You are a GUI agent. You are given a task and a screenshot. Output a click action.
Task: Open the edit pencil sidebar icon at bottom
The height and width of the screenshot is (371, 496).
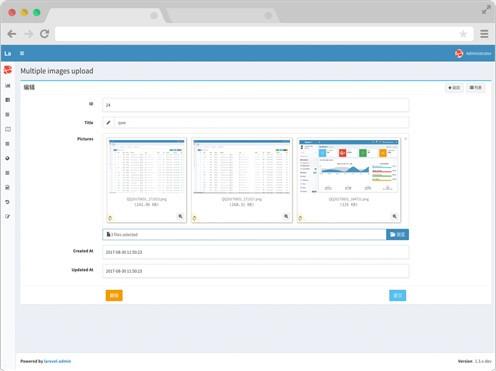click(8, 217)
